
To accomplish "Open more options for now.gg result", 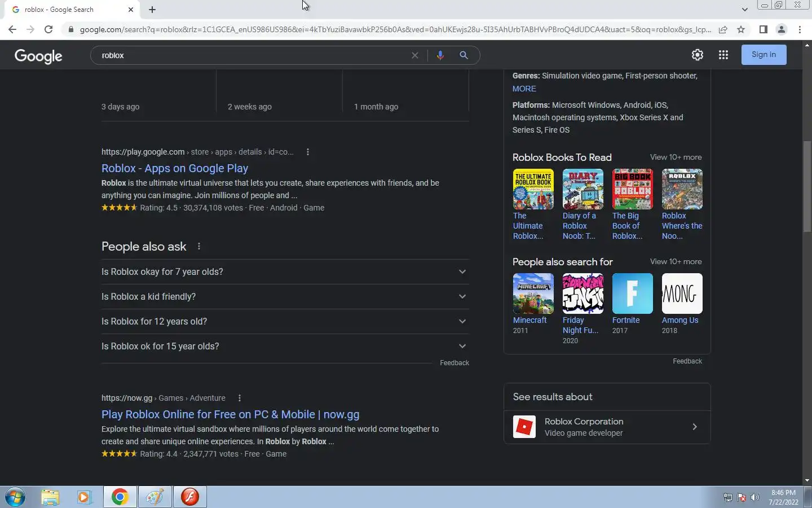I will click(240, 398).
